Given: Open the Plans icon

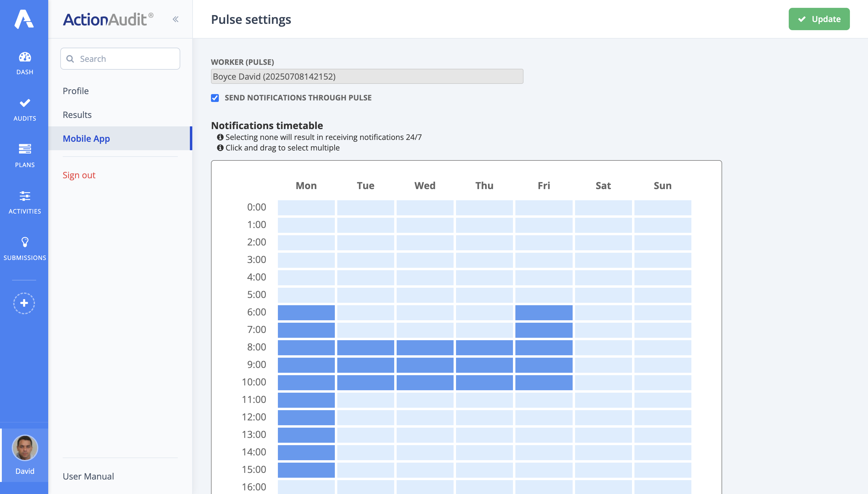Looking at the screenshot, I should click(25, 149).
